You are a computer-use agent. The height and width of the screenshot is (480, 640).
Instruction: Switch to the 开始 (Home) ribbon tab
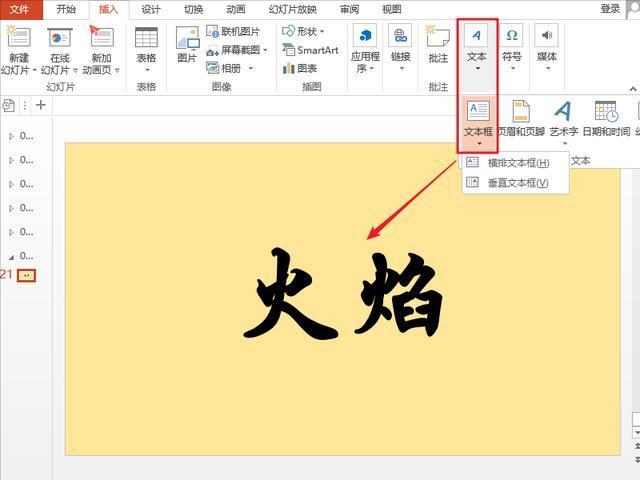click(66, 9)
